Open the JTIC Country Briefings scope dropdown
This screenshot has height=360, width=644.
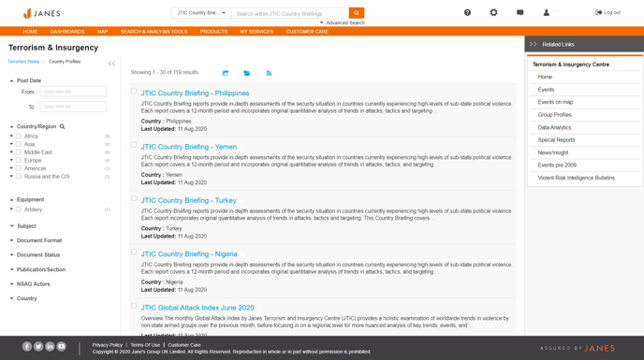coord(201,13)
